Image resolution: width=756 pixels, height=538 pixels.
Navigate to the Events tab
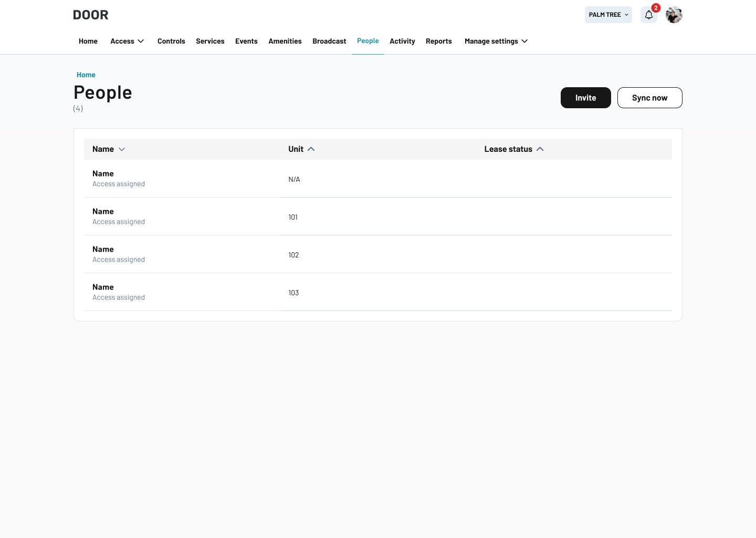pyautogui.click(x=246, y=41)
